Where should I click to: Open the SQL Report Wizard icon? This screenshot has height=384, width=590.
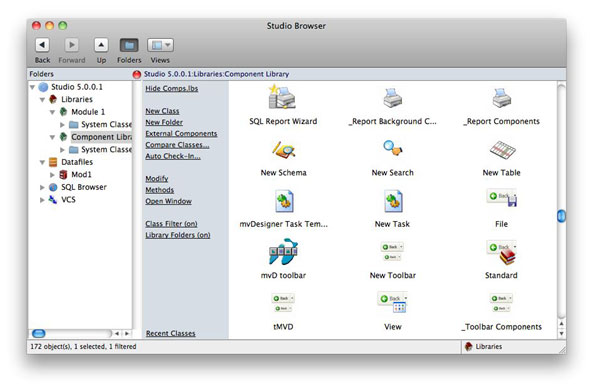(282, 97)
